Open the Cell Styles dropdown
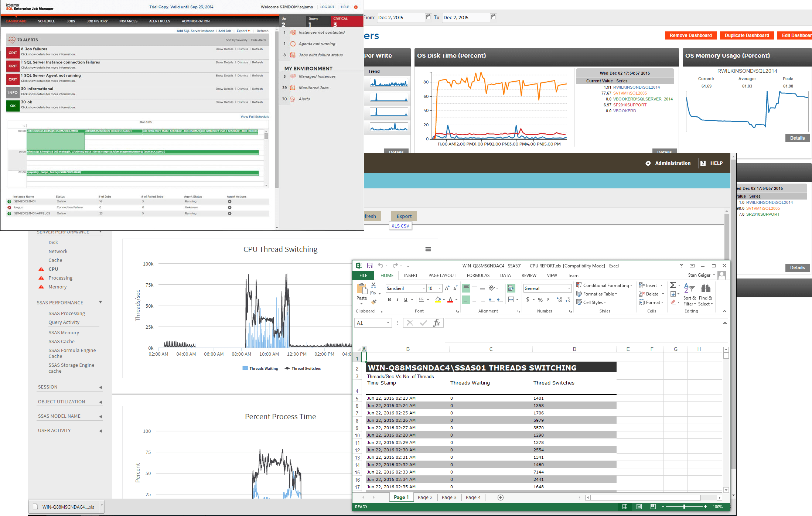The image size is (812, 516). (x=591, y=303)
